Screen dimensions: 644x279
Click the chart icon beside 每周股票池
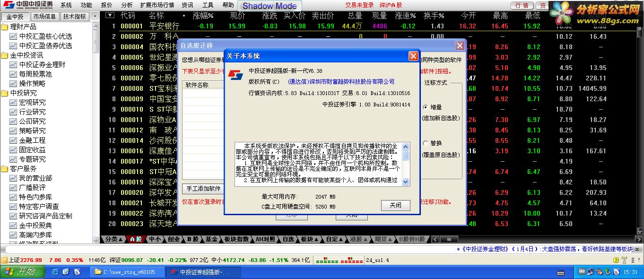(13, 74)
